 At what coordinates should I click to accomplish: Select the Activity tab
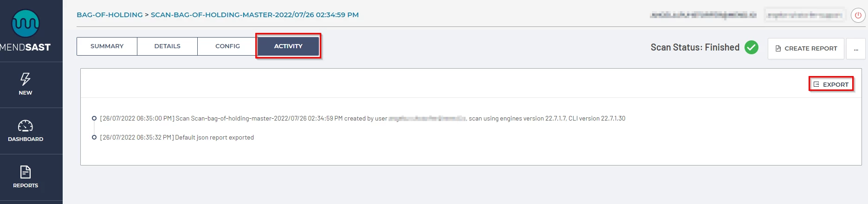pyautogui.click(x=288, y=46)
